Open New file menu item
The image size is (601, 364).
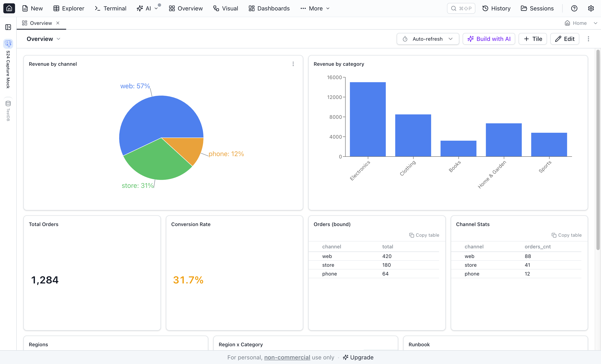(x=32, y=8)
